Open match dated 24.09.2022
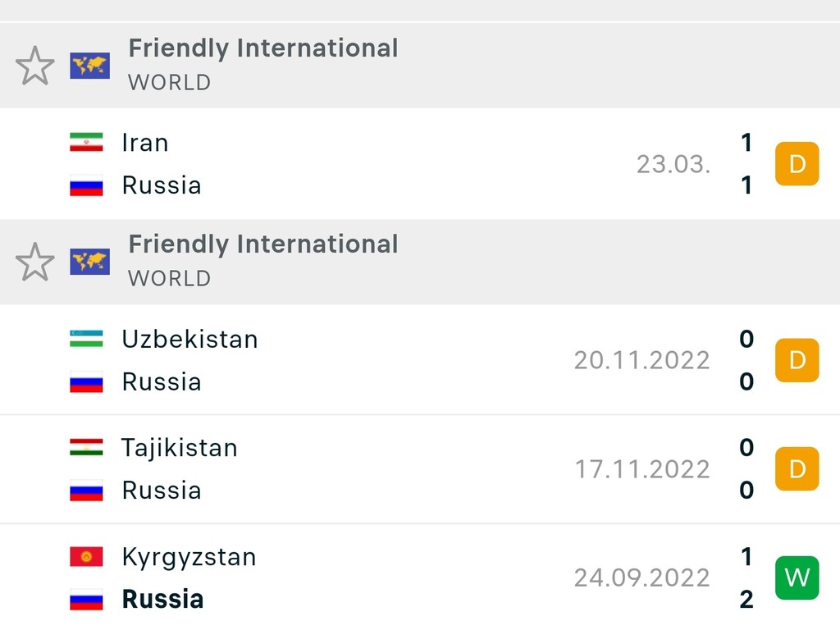The image size is (840, 630). point(420,577)
